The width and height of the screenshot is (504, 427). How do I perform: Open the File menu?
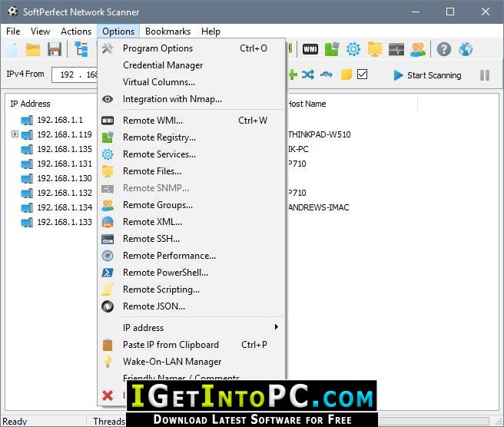(13, 31)
